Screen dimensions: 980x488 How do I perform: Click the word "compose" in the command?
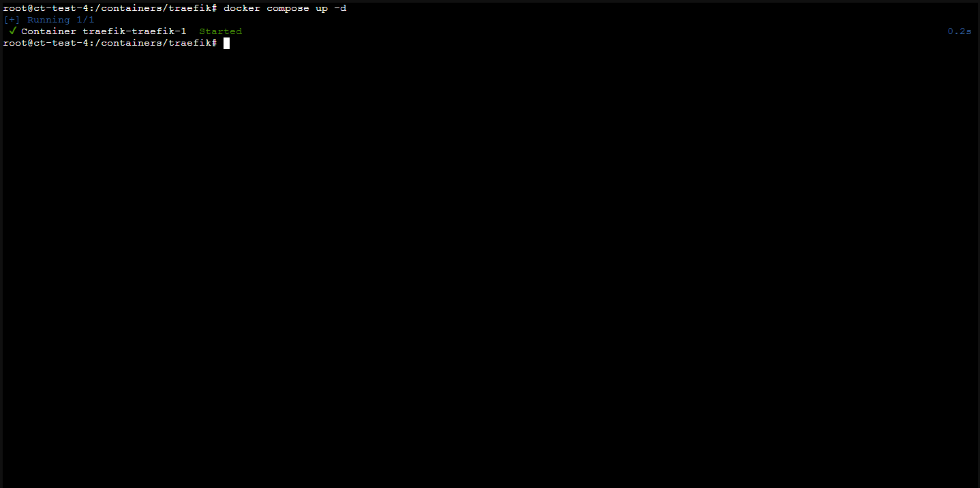287,8
